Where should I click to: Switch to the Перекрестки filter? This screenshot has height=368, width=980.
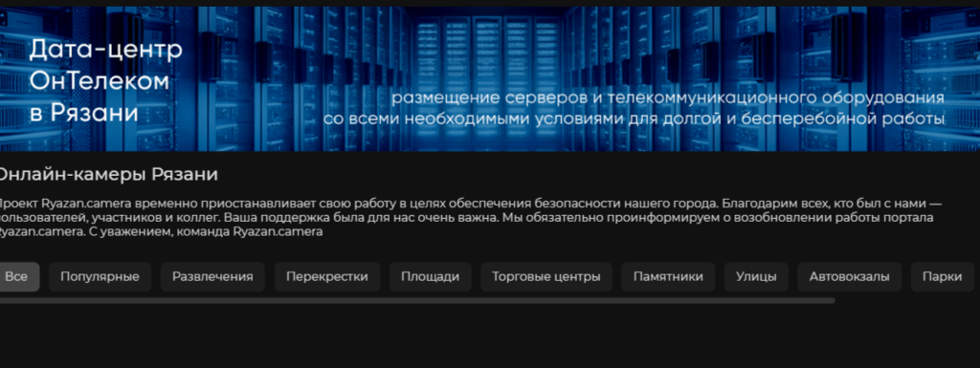pos(327,277)
